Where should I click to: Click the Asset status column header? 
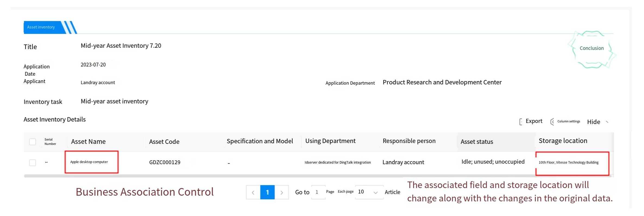click(477, 142)
